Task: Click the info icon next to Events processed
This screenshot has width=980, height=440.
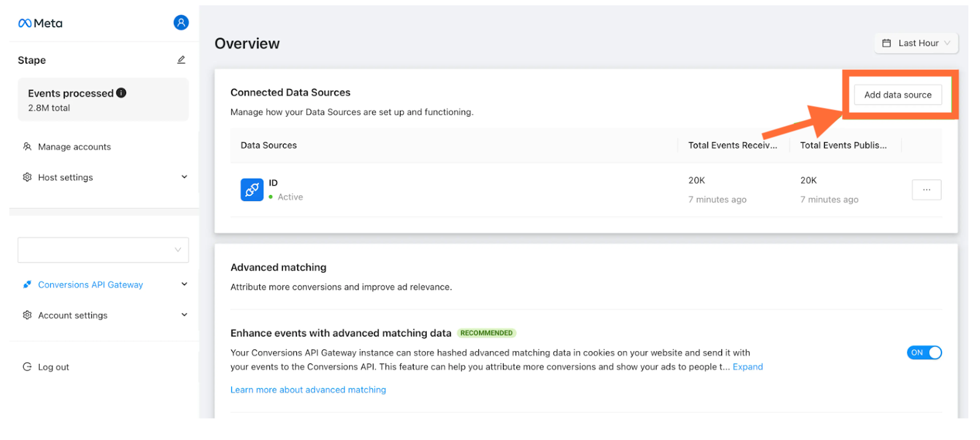Action: [121, 93]
